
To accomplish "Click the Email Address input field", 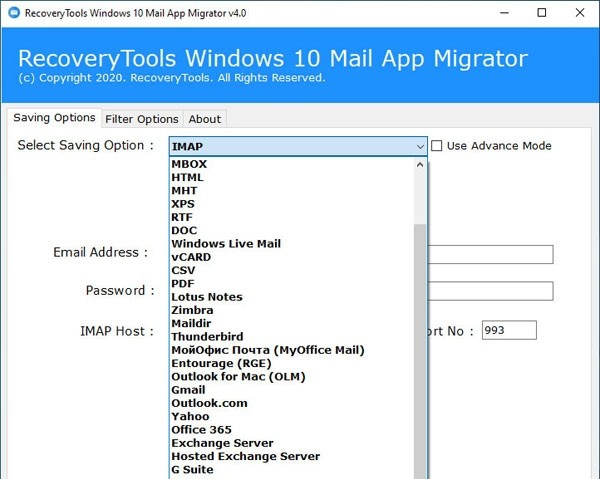I will pyautogui.click(x=491, y=254).
